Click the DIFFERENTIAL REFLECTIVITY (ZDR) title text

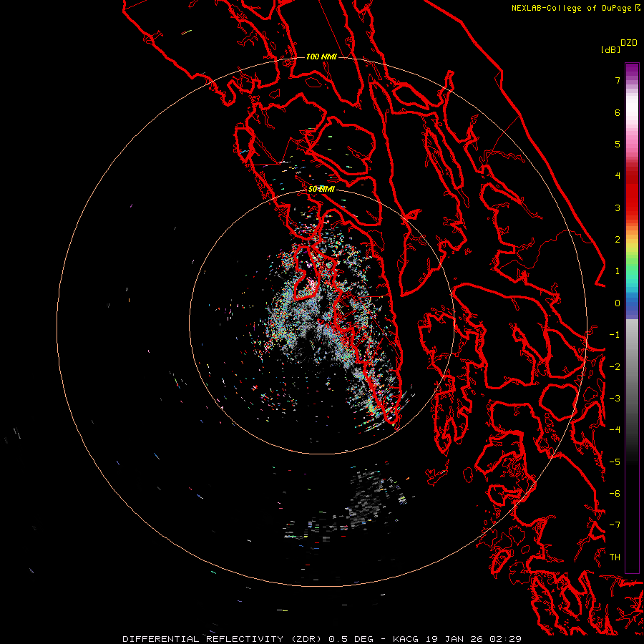point(223,639)
